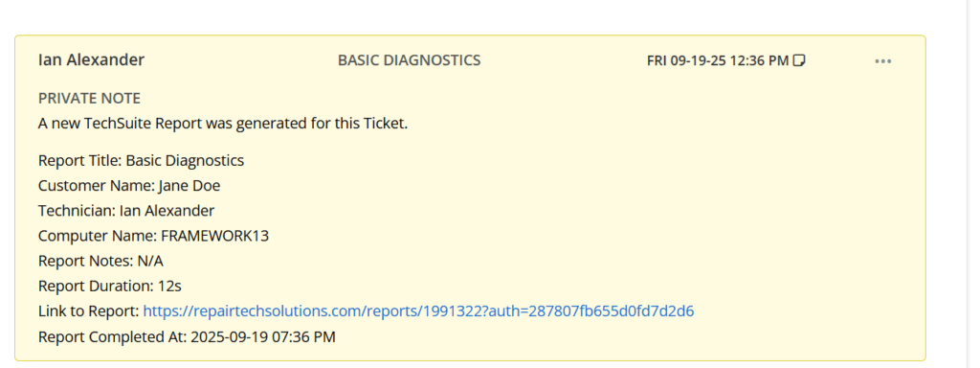
Task: Click the PRIVATE NOTE label
Action: [x=89, y=99]
